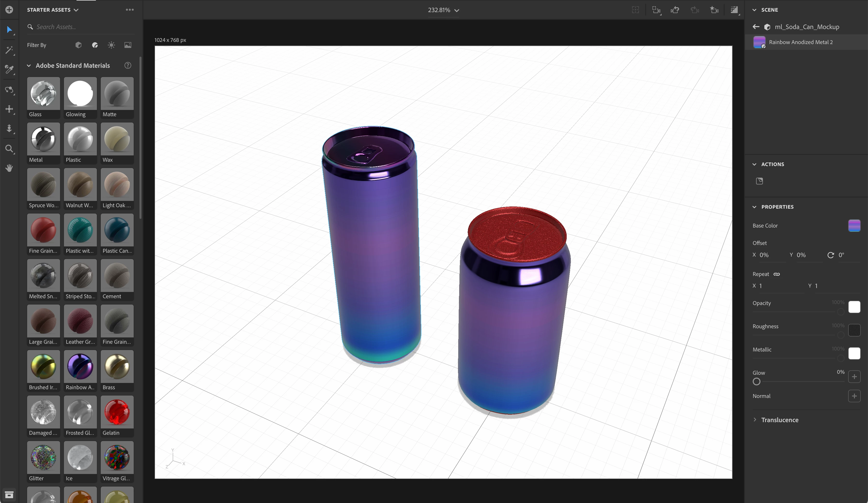Select Rainbow Anodized Metal 2 in Scene
The height and width of the screenshot is (503, 868).
[x=800, y=42]
